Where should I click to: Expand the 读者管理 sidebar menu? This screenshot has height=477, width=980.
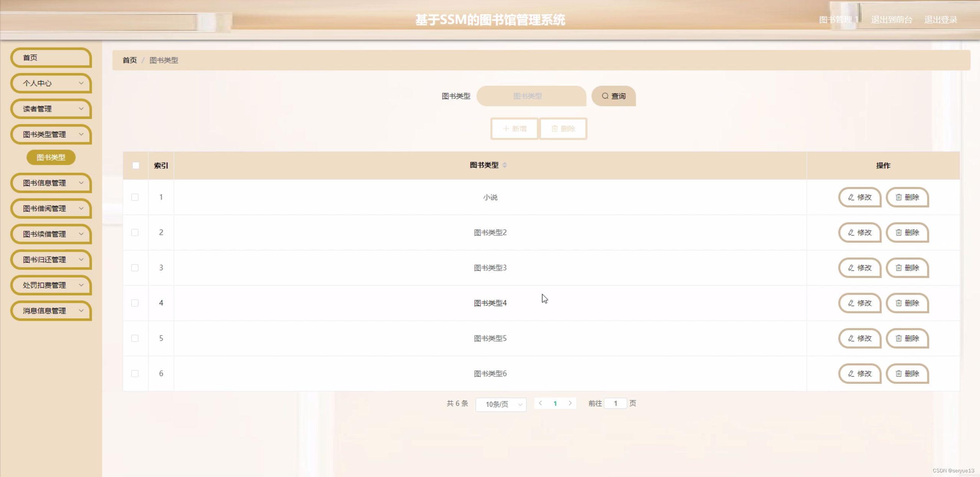tap(51, 109)
